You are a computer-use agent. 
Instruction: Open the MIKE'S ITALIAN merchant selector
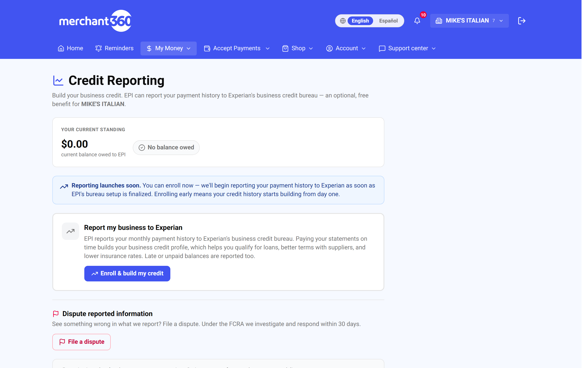click(469, 21)
